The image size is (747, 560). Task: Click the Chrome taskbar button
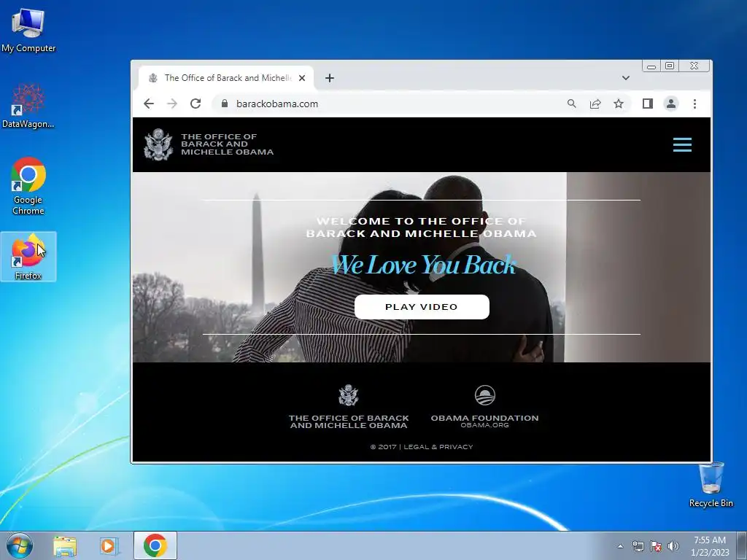155,545
